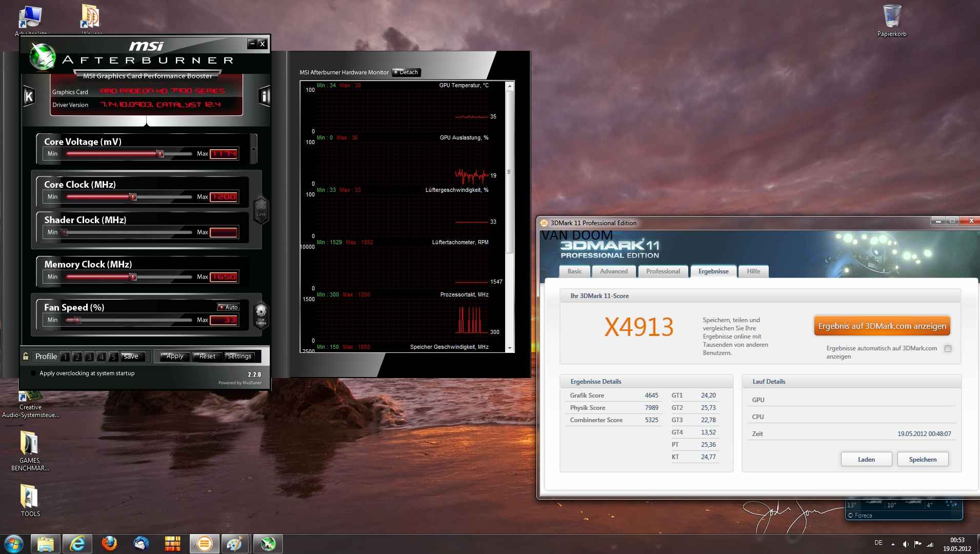Select the GAMES, BENCHMAR... desktop folder
The width and height of the screenshot is (980, 554).
30,450
